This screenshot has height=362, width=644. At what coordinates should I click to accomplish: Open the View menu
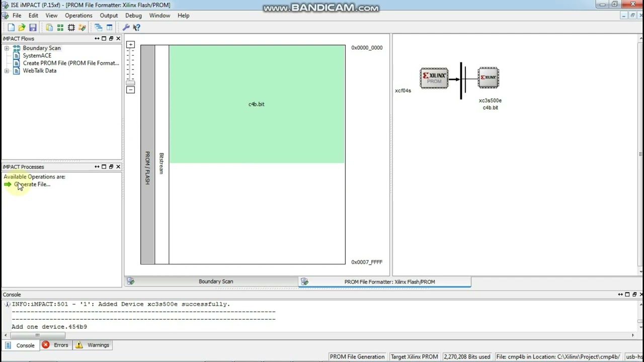pos(51,16)
